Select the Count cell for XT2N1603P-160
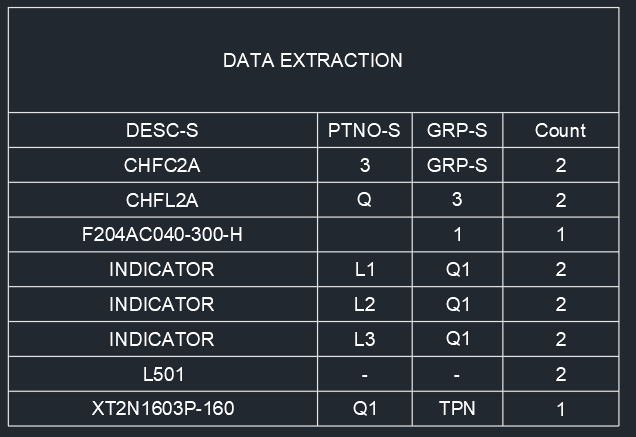Viewport: 636px width, 437px height. click(x=561, y=409)
